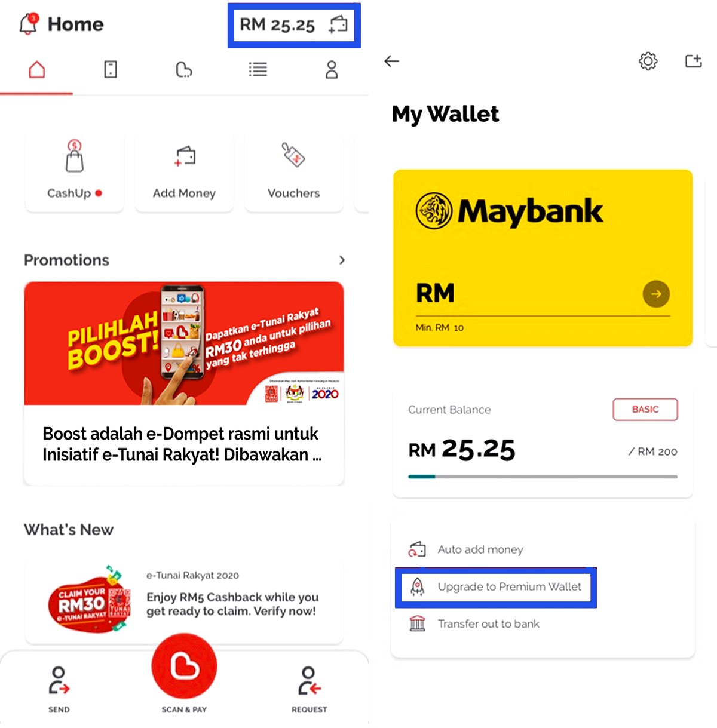Tap the BASIC wallet tier badge
This screenshot has height=728, width=717.
point(645,410)
